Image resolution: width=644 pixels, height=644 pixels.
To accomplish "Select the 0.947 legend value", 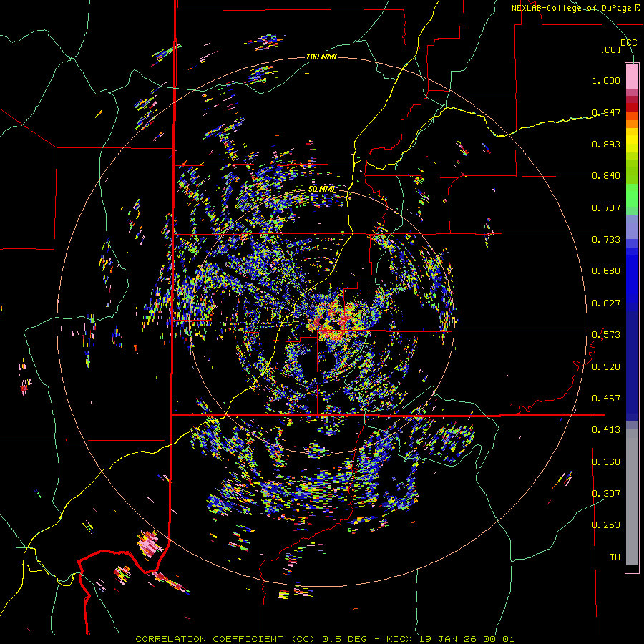I will coord(606,112).
